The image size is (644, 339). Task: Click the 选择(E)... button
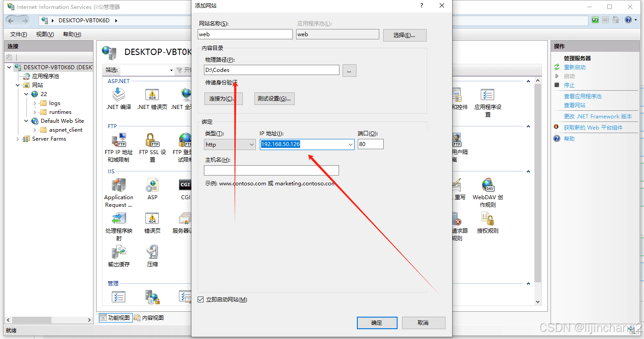pos(405,35)
